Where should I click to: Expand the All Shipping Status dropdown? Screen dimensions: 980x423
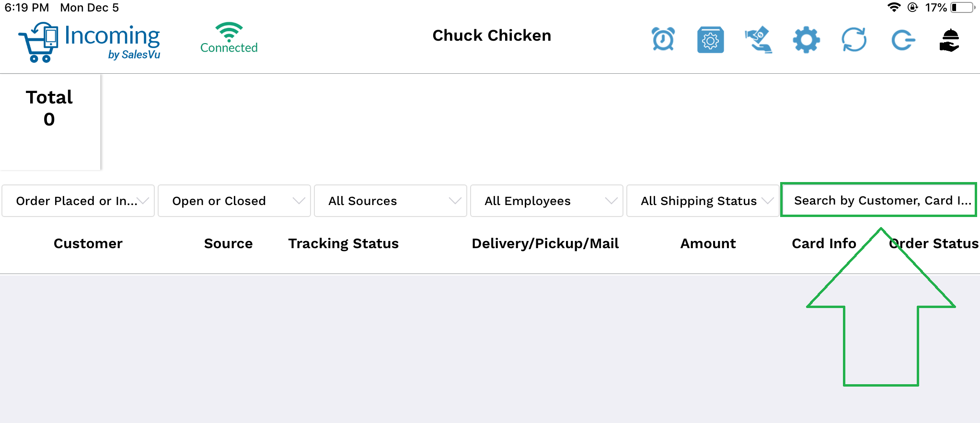(703, 201)
